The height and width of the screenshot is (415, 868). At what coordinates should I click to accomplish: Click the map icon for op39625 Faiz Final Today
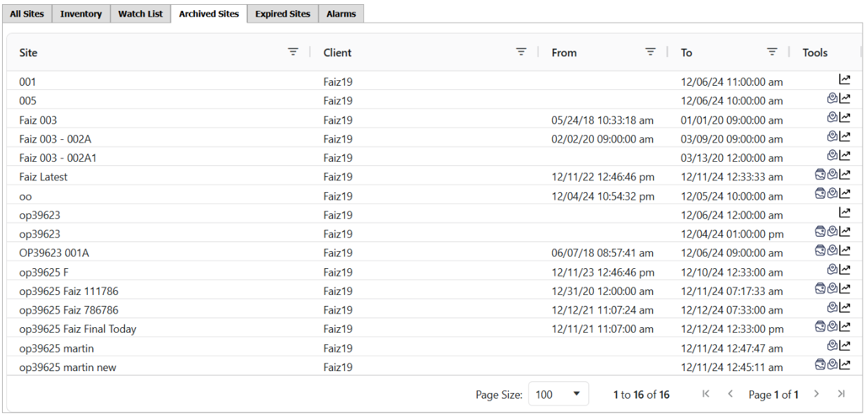tap(832, 327)
